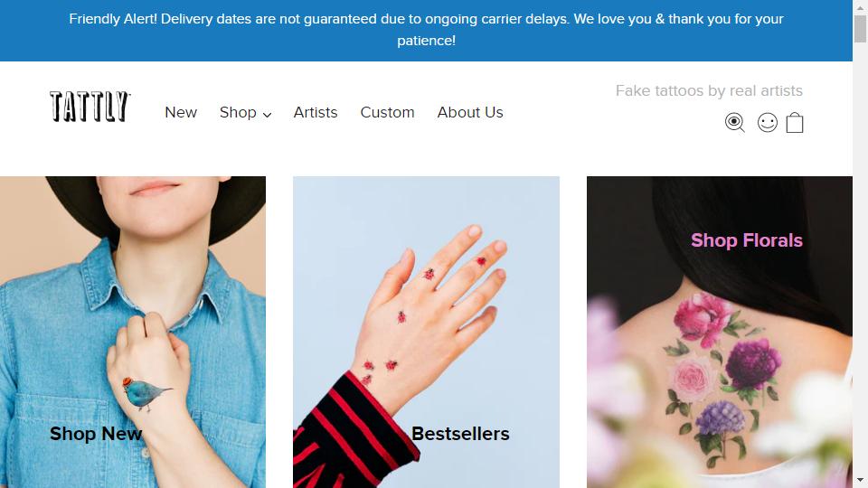Click the eye-shaped search icon

(734, 122)
